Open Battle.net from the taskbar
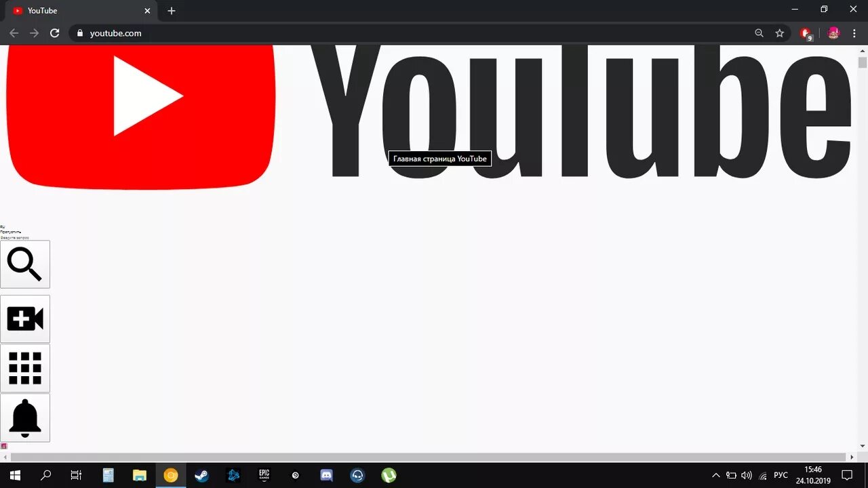868x488 pixels. pos(233,475)
